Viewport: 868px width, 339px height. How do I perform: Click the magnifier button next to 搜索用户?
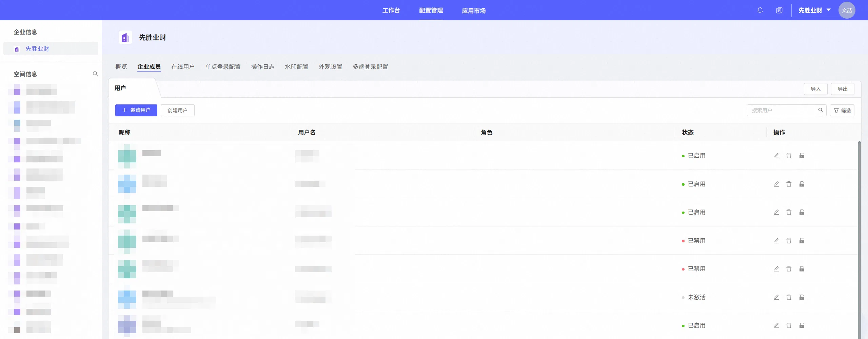point(821,110)
